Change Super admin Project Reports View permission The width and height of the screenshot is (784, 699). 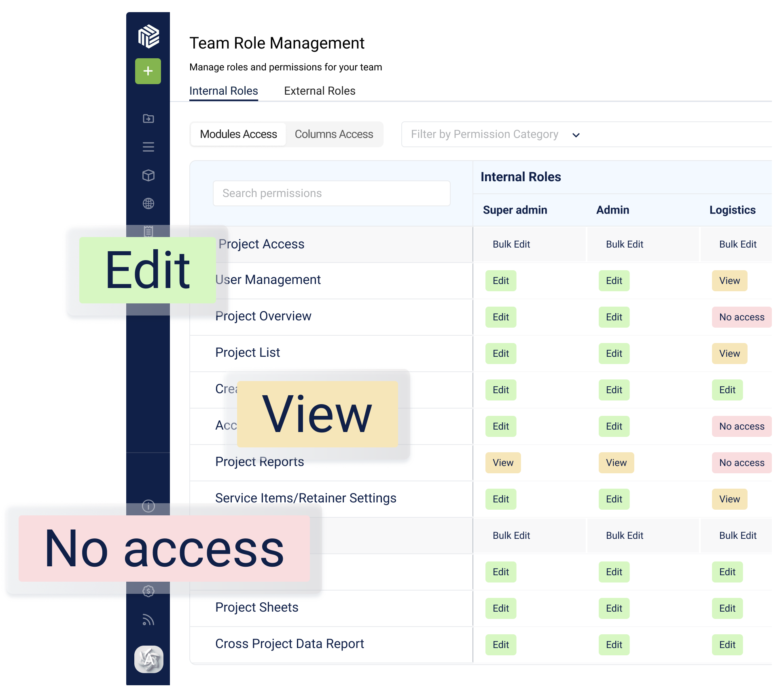click(503, 463)
